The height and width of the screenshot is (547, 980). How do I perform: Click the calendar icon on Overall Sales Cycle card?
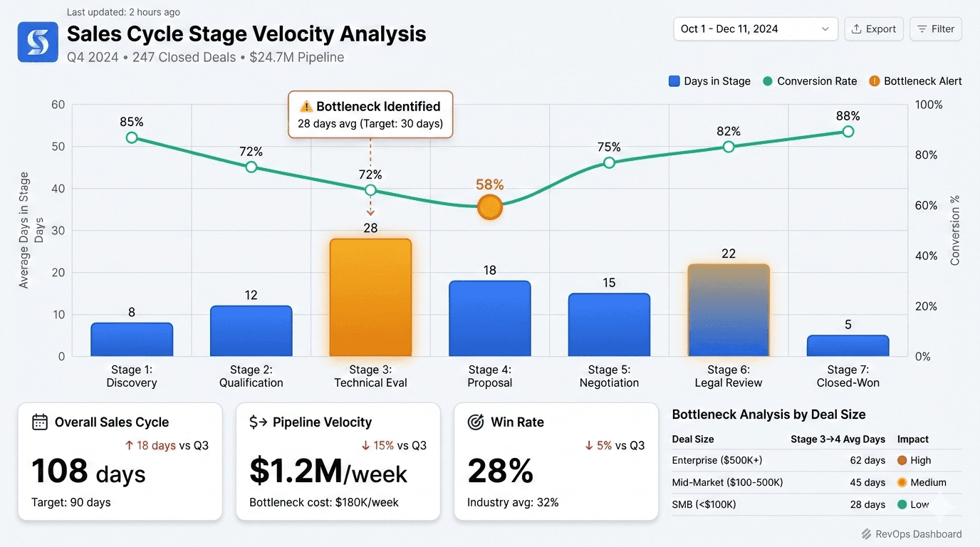pos(40,422)
